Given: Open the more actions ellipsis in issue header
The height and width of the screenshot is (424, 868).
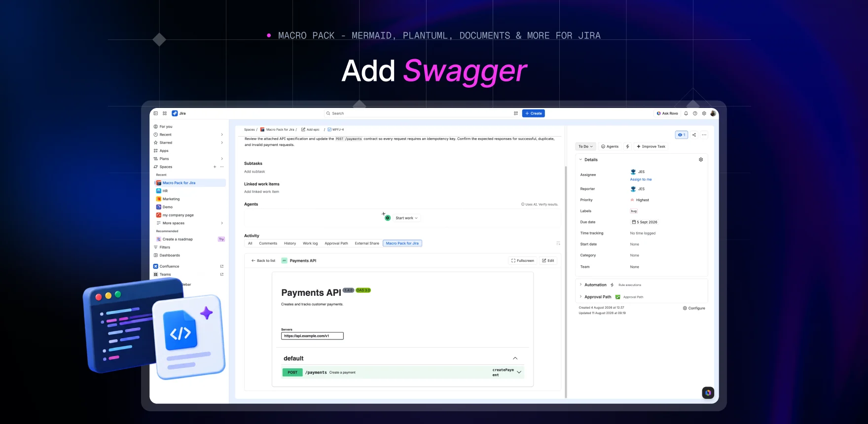Looking at the screenshot, I should (x=704, y=135).
